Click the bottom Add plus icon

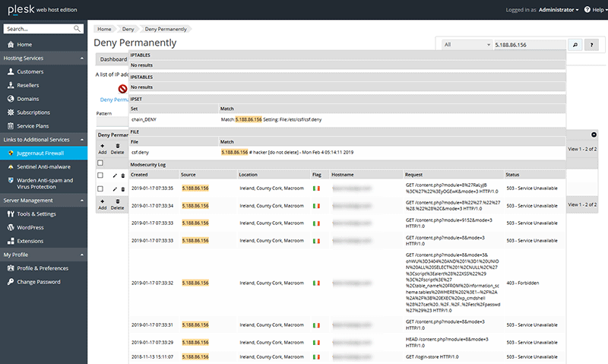tap(103, 201)
